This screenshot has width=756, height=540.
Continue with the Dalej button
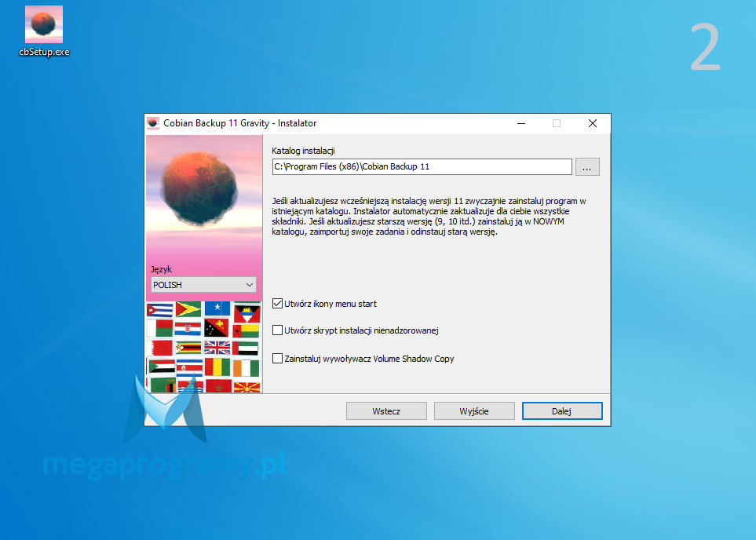point(561,410)
